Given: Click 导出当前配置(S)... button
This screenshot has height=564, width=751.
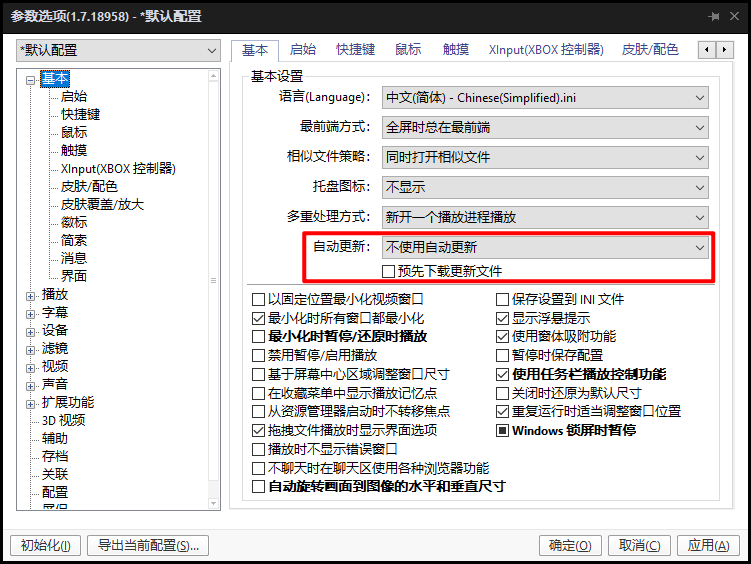Looking at the screenshot, I should click(x=148, y=545).
